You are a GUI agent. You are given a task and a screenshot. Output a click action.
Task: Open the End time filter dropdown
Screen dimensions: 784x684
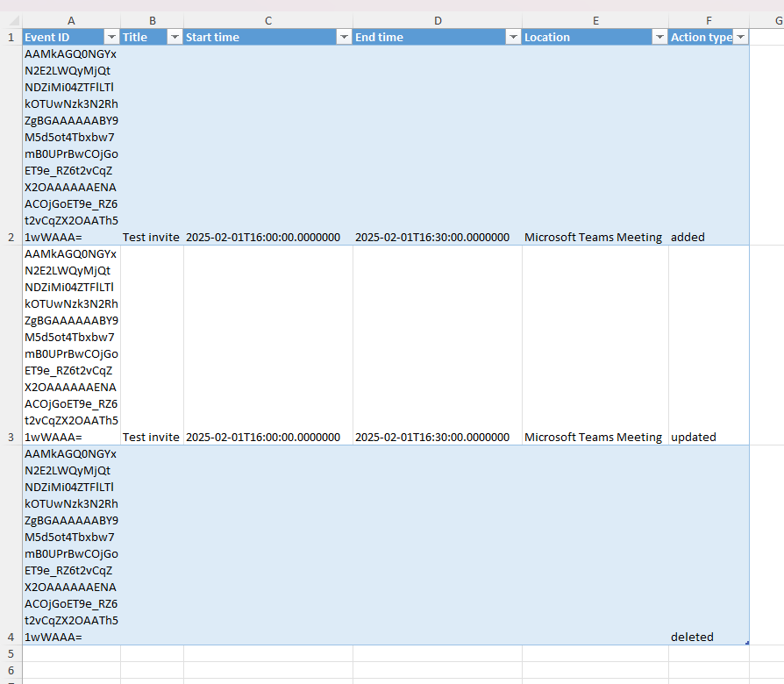point(513,38)
